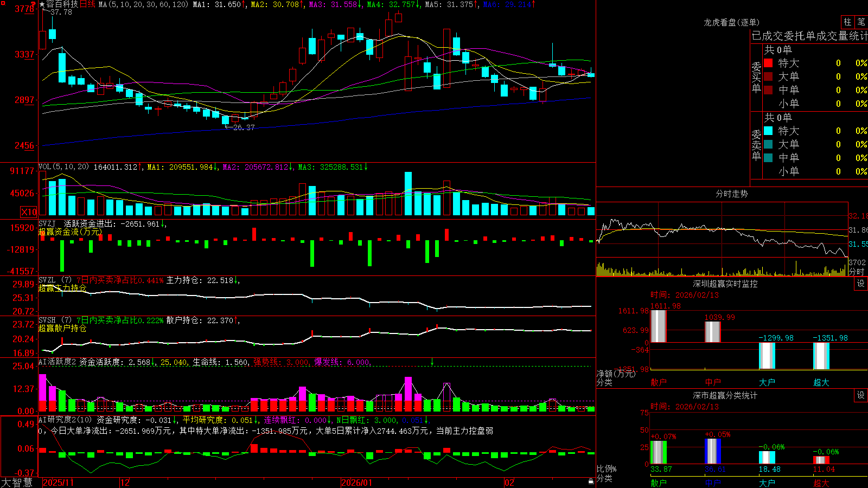Click the cyan 特大 sell order swatch
Viewport: 868px width, 488px height.
coord(768,131)
